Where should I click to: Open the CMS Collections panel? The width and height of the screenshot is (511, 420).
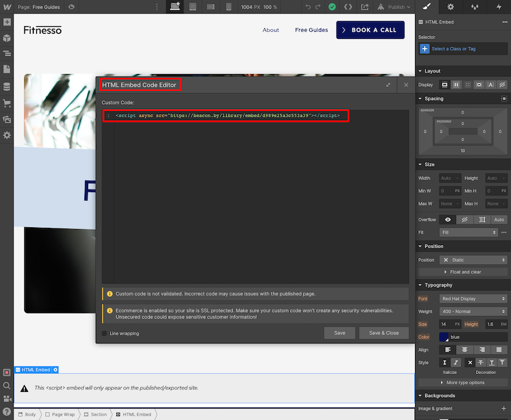pyautogui.click(x=7, y=87)
